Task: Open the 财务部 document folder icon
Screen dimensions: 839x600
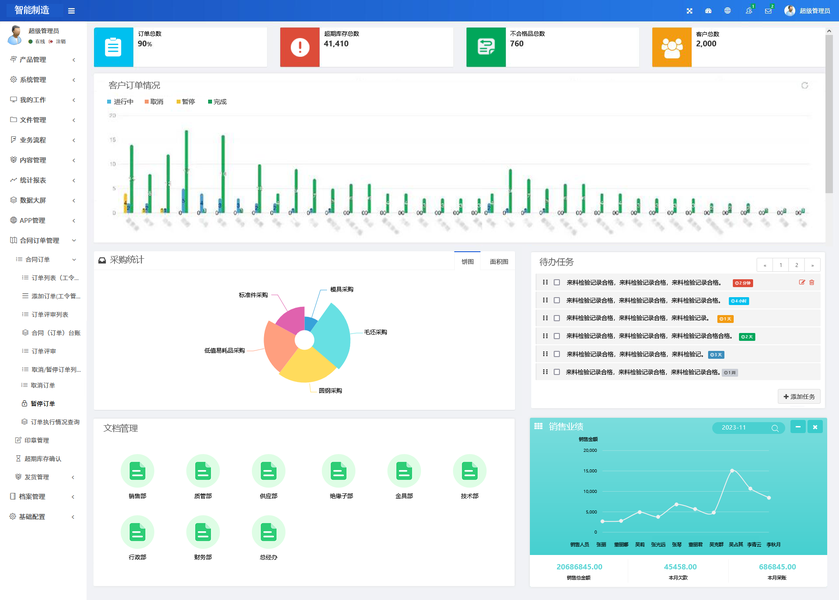Action: [x=203, y=532]
